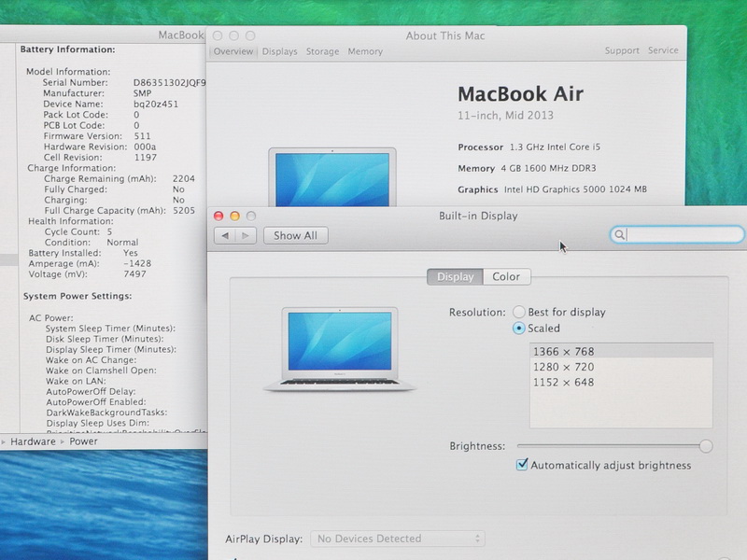Image resolution: width=747 pixels, height=560 pixels.
Task: Select the Best for display radio button
Action: coord(519,313)
